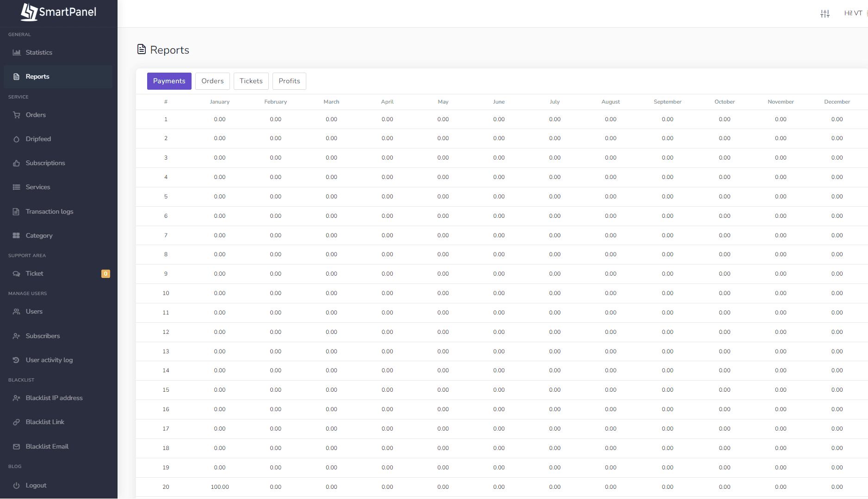The image size is (868, 499).
Task: Open the Profits report tab
Action: (289, 81)
